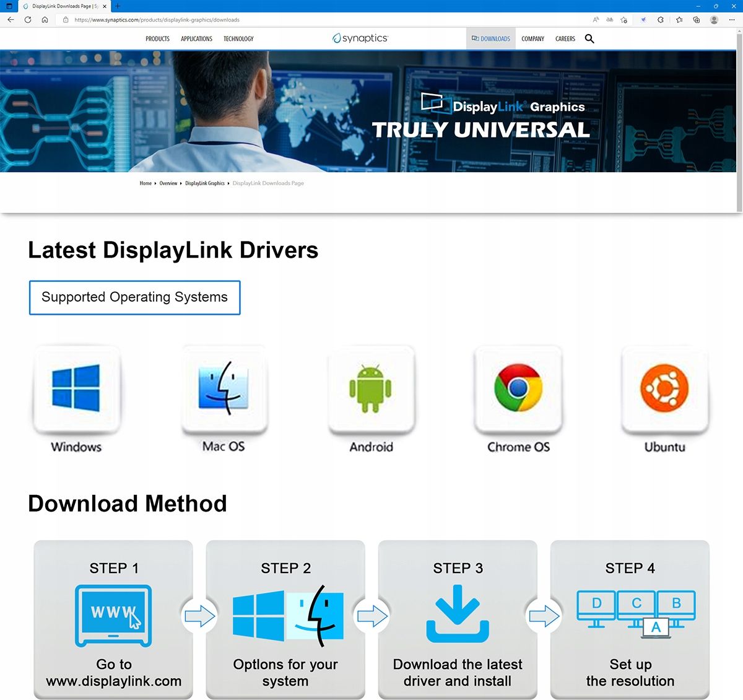Open the TECHNOLOGY menu
743x700 pixels.
point(238,38)
